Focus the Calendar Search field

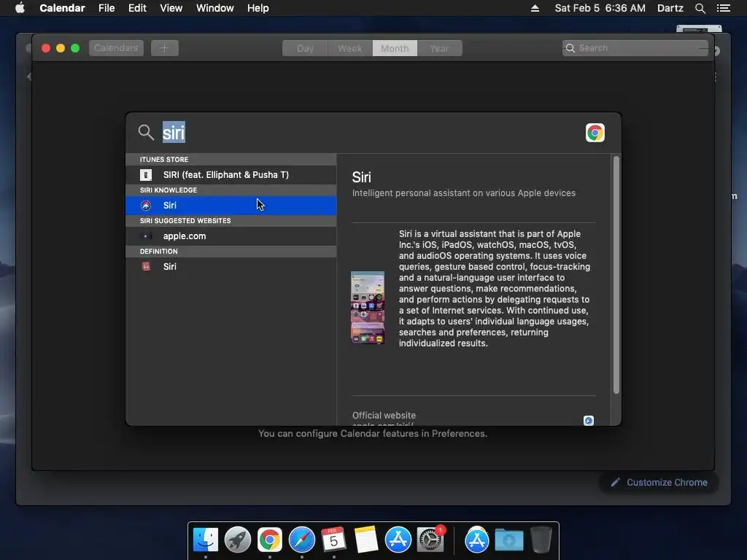(635, 48)
